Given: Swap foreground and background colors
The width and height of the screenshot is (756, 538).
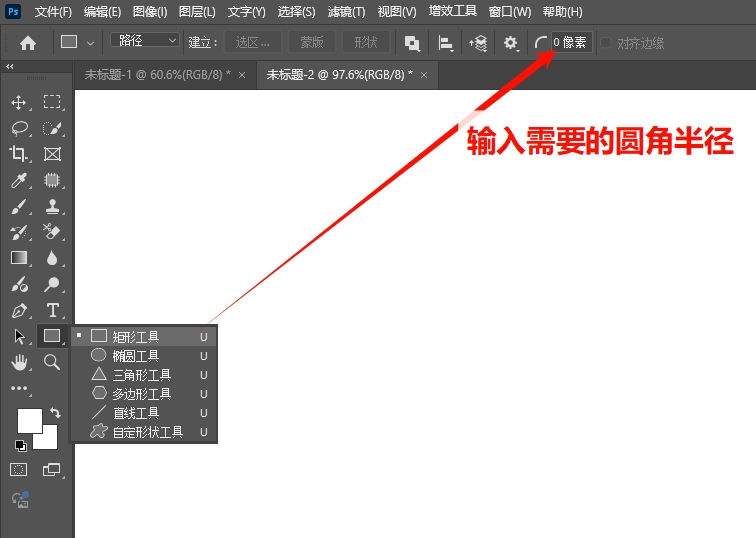Looking at the screenshot, I should point(55,413).
